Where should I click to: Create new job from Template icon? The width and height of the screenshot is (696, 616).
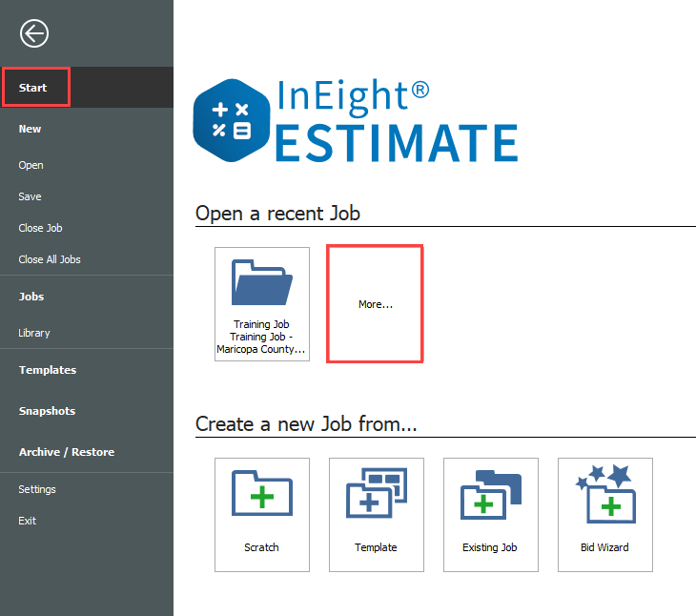coord(377,496)
